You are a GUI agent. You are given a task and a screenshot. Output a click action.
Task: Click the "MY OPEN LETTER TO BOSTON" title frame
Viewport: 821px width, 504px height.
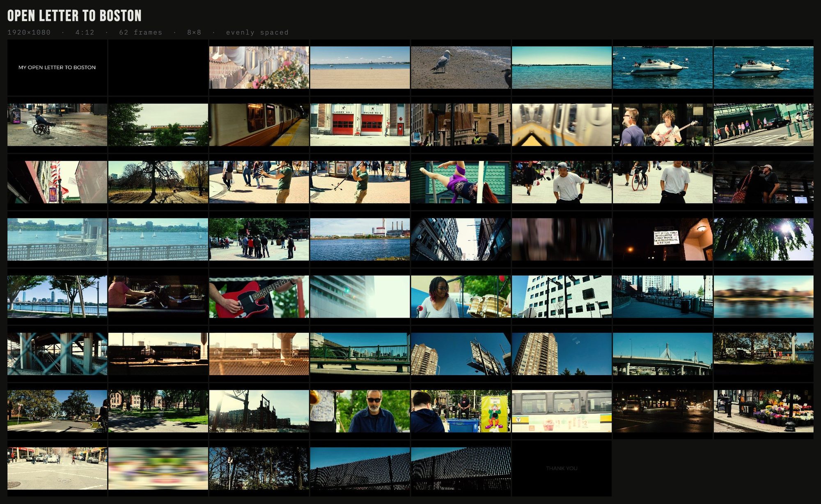click(x=57, y=67)
